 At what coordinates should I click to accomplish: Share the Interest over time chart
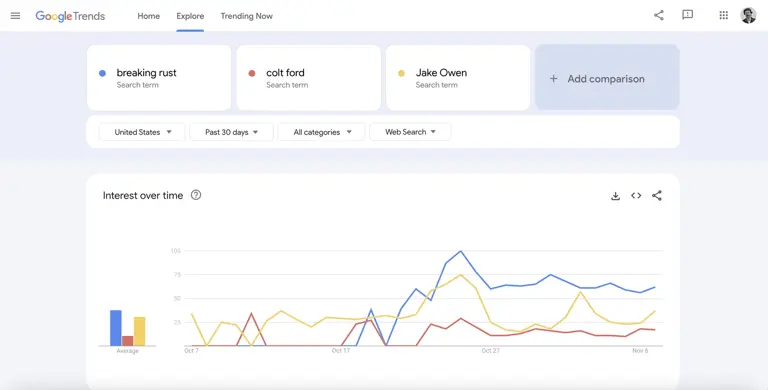(x=657, y=195)
